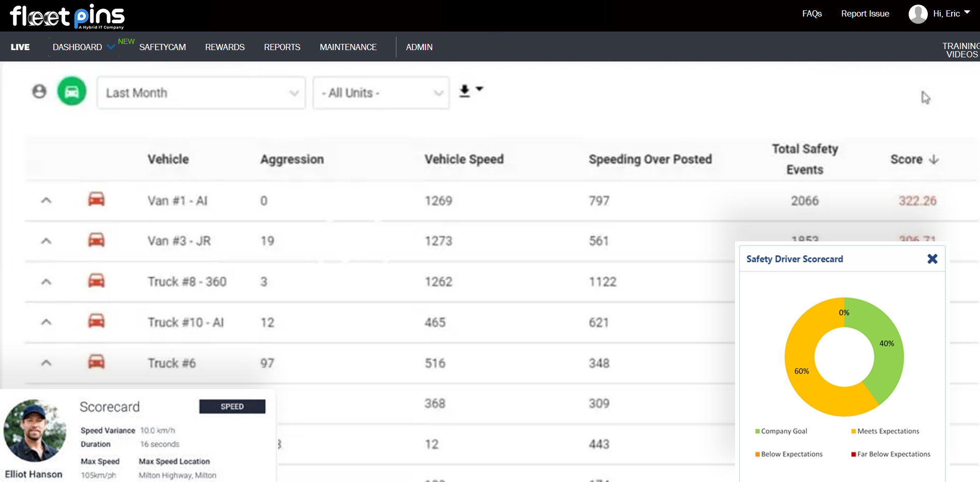The image size is (980, 482).
Task: Go to the Reports tab
Action: click(282, 47)
